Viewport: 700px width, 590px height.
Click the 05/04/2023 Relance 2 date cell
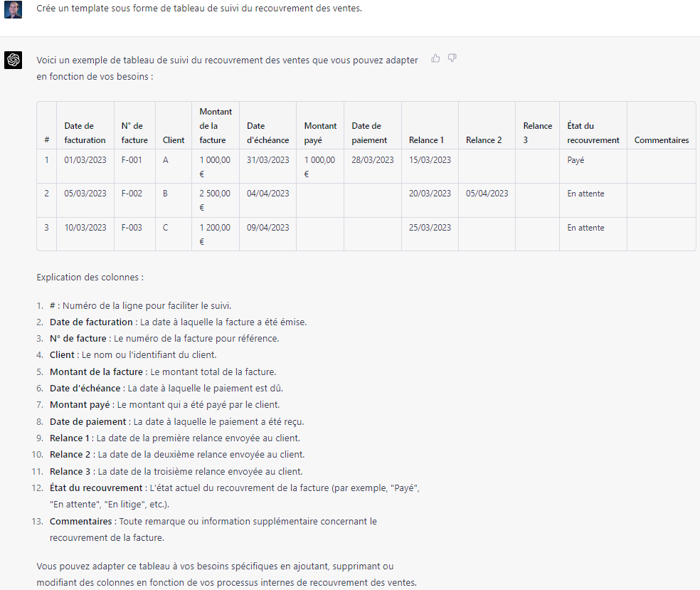[487, 194]
